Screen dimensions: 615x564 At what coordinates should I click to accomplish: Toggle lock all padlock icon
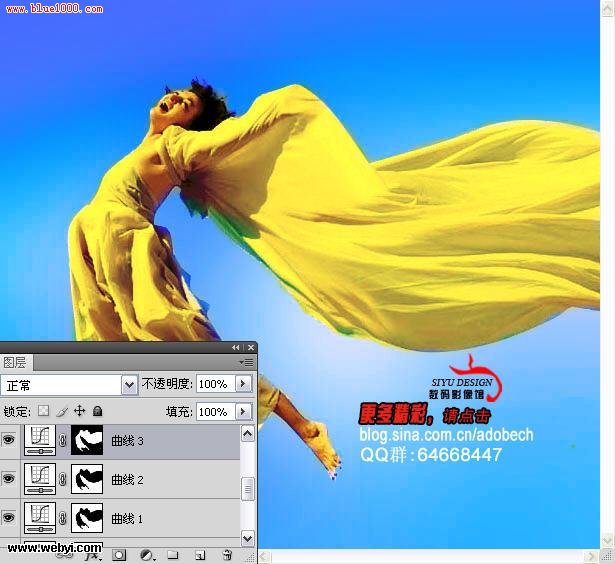point(97,411)
